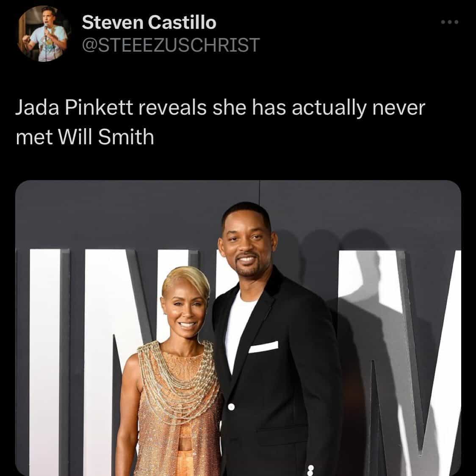Click the white pocket square on blazer
The height and width of the screenshot is (476, 476).
tap(263, 347)
